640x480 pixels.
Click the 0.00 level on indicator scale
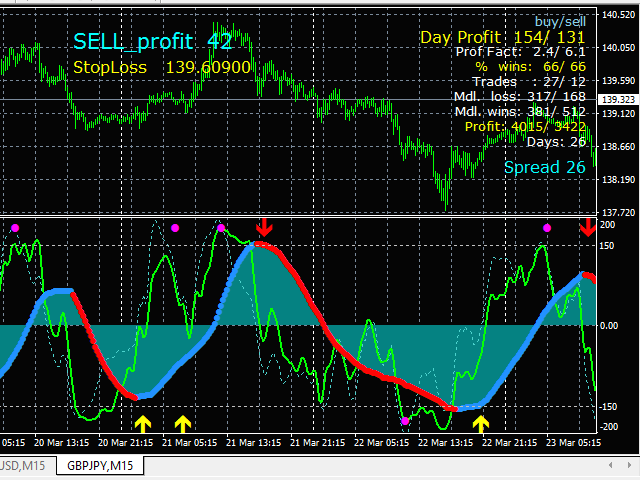tap(609, 325)
